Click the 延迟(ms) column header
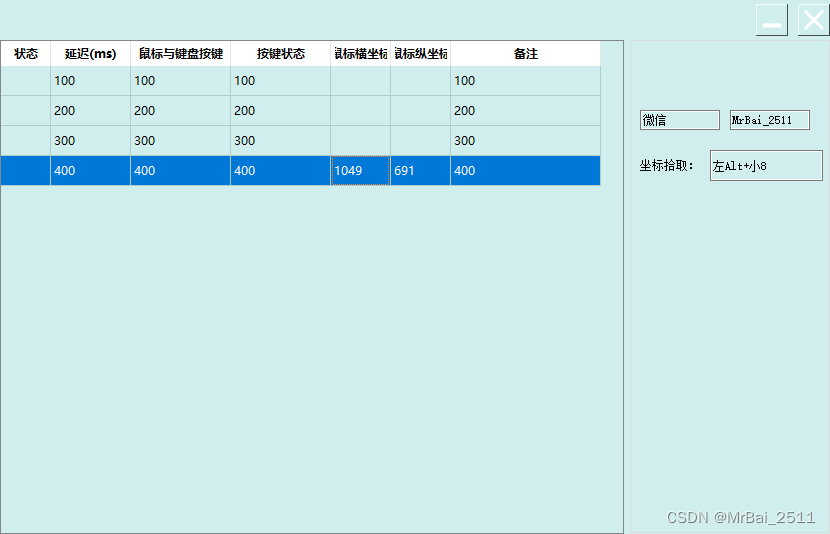 click(91, 53)
